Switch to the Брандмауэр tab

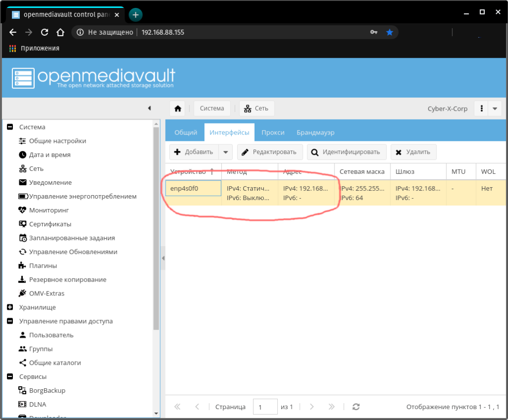(x=316, y=133)
